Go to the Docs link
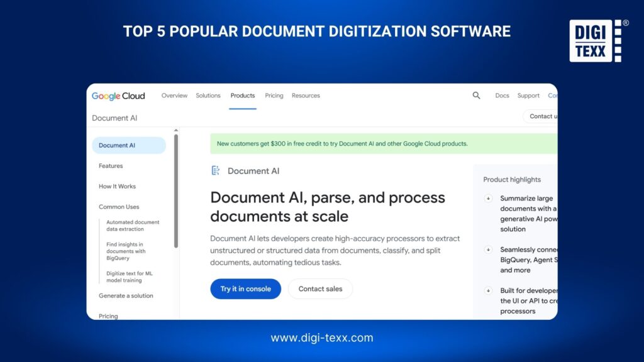This screenshot has width=644, height=362. 502,96
